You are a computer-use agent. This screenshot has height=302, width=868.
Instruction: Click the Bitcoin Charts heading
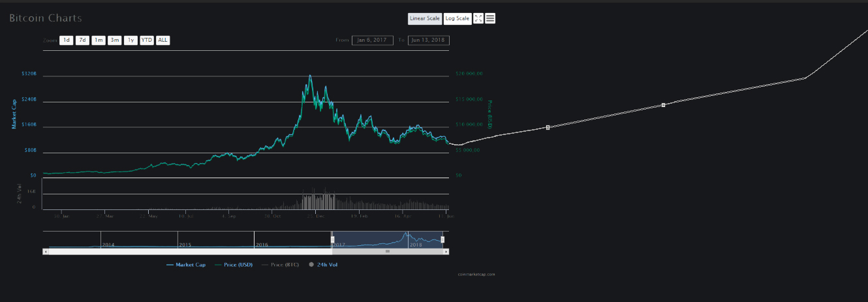[x=46, y=18]
